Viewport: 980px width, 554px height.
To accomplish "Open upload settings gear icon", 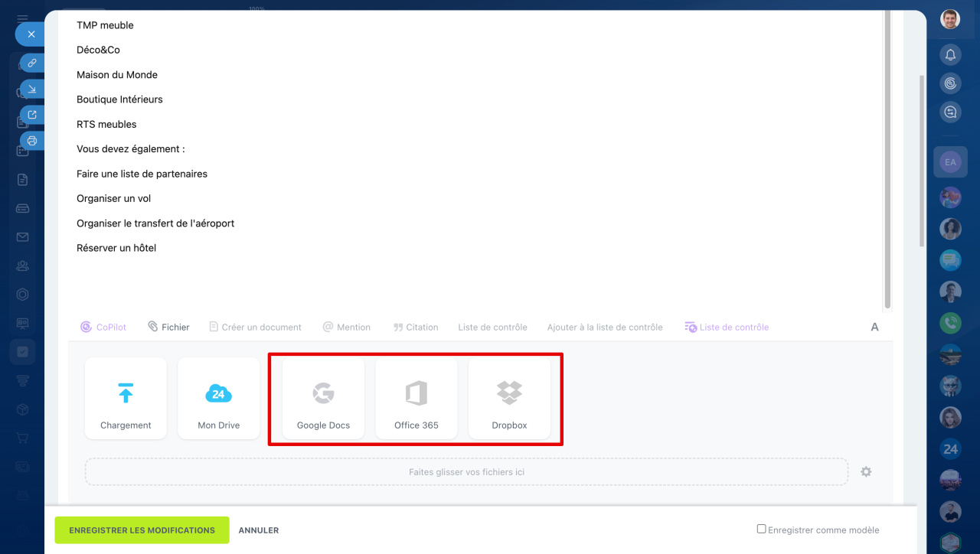I will [x=866, y=472].
